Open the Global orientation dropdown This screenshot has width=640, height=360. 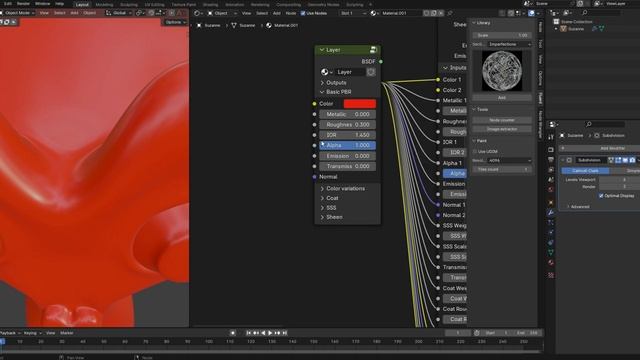pyautogui.click(x=119, y=13)
